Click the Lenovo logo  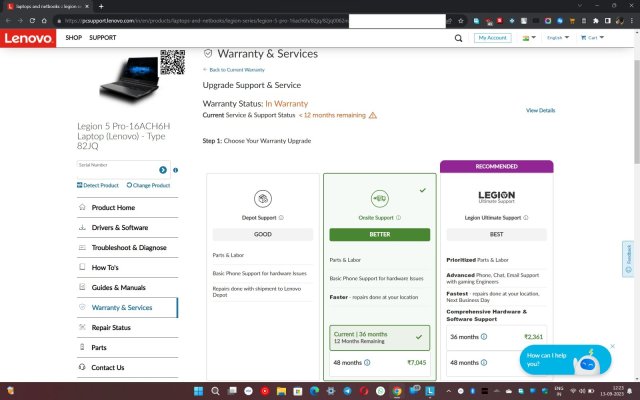click(x=28, y=38)
